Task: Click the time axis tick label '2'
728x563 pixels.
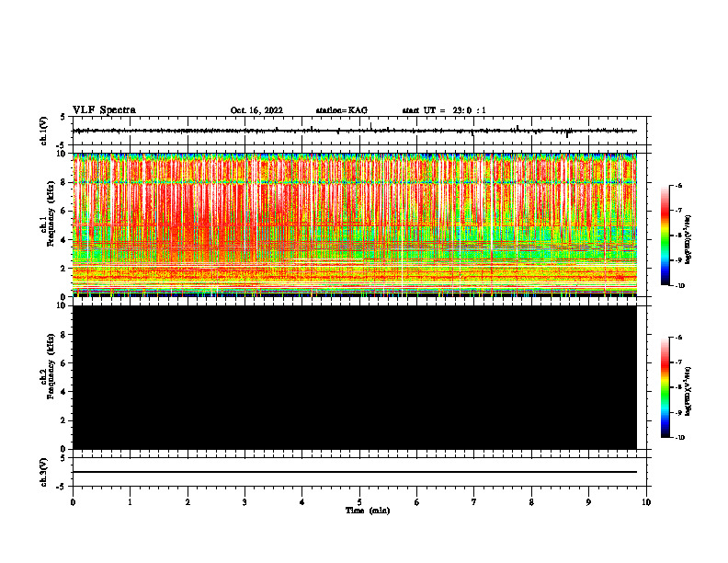Action: click(188, 502)
